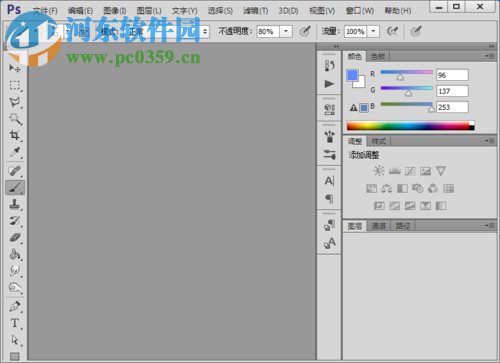Open the Brush panel icon
500x363 pixels.
tap(329, 137)
